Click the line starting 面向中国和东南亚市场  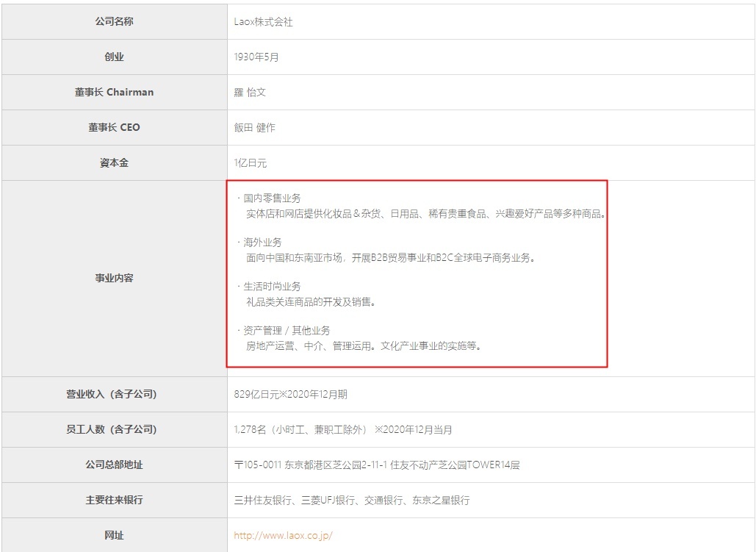pos(391,258)
